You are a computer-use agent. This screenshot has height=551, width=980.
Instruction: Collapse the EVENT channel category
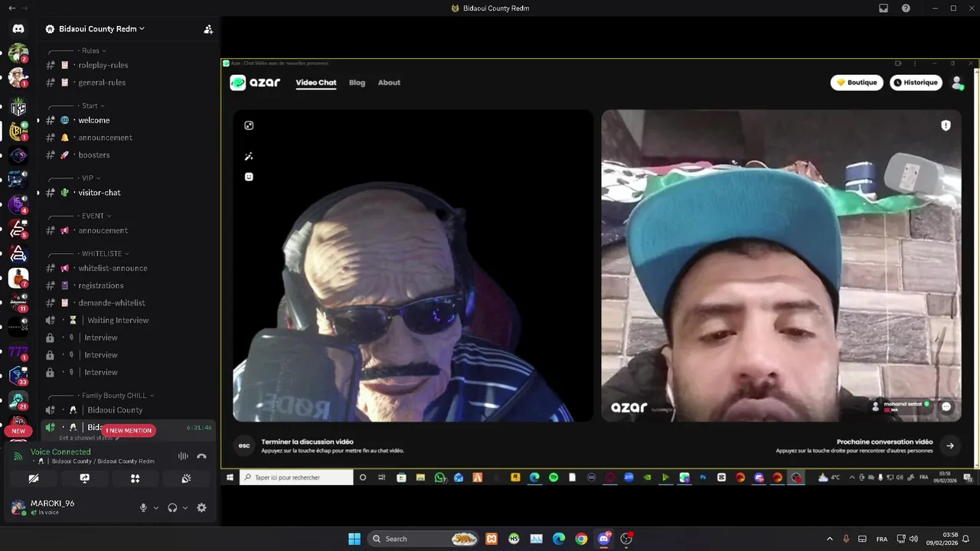pyautogui.click(x=96, y=216)
